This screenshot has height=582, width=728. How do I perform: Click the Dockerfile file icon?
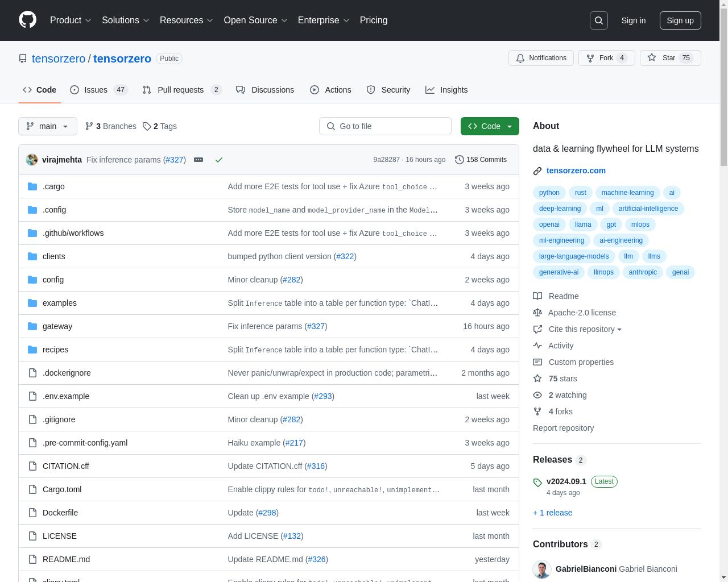32,513
